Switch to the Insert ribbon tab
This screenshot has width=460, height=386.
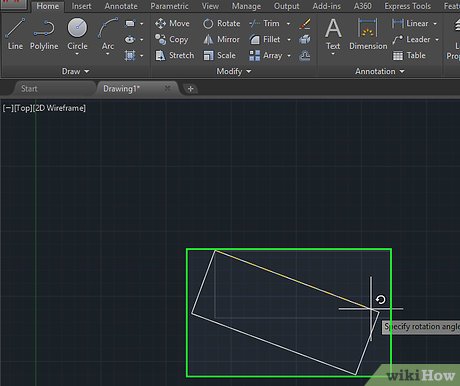[x=81, y=6]
